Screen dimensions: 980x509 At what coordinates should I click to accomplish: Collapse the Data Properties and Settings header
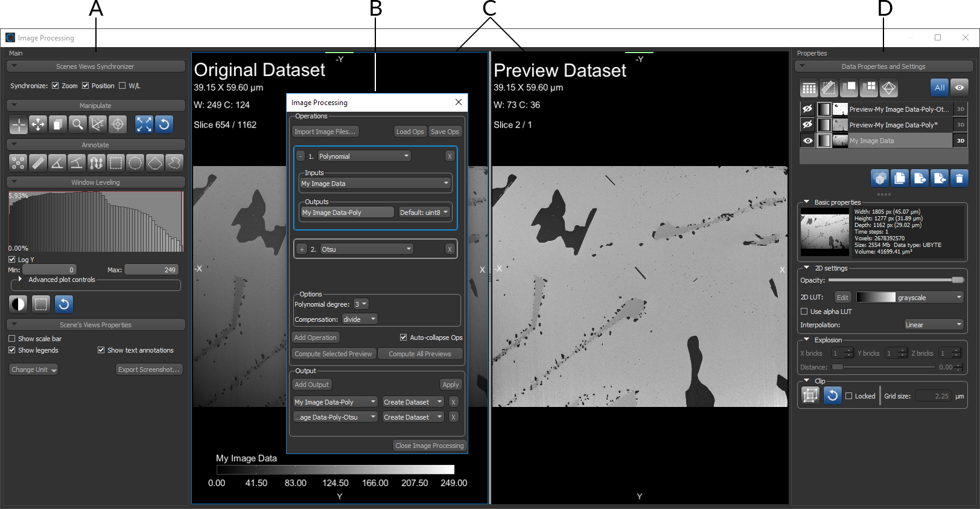pos(883,66)
